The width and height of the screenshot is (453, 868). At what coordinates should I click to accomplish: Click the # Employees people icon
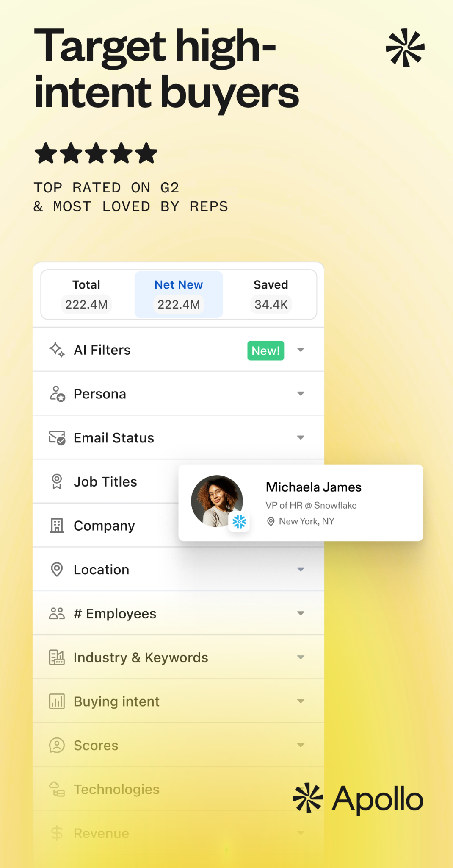tap(57, 613)
